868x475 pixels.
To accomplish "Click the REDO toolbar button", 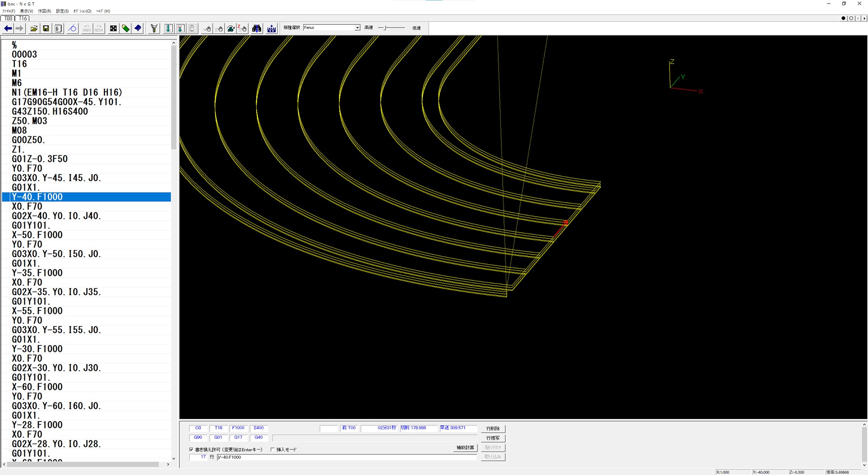I will [99, 28].
